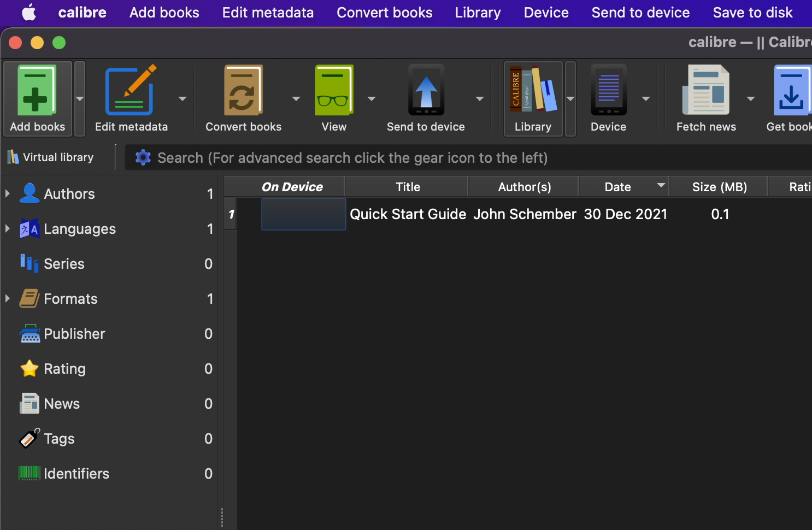Select the Languages translation icon
Screen dimensions: 812x530
[x=30, y=228]
